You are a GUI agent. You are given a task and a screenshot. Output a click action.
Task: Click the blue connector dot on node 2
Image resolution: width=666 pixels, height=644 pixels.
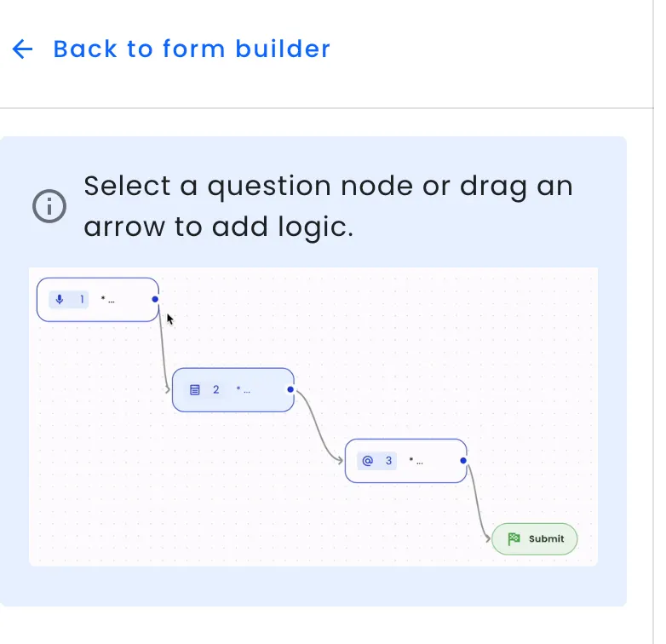coord(290,390)
